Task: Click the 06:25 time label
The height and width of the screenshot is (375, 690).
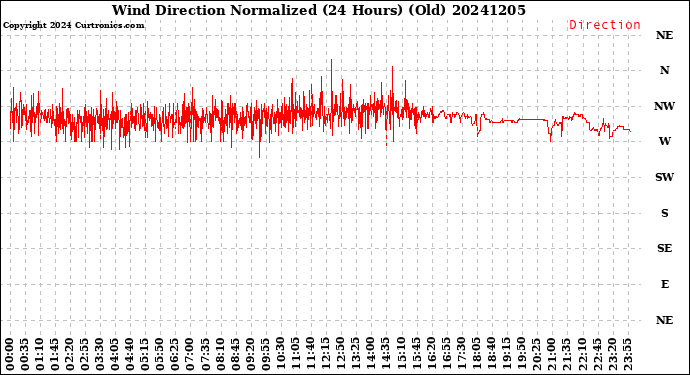Action: (x=175, y=354)
